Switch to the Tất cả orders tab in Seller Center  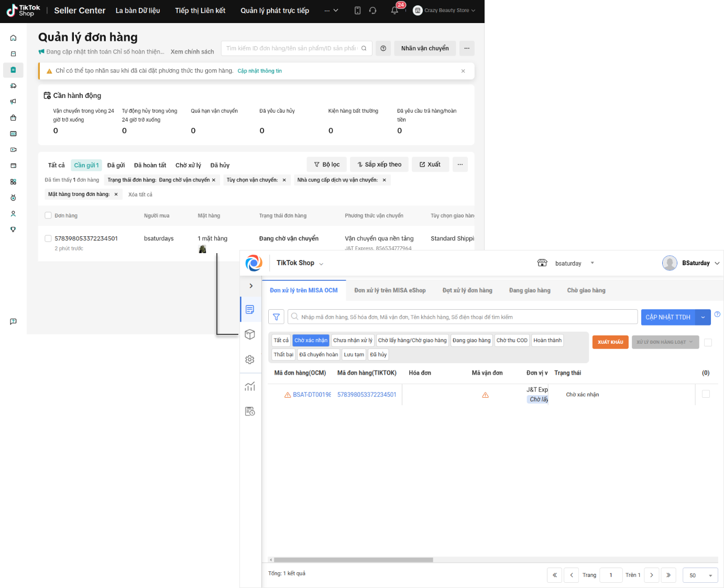click(x=57, y=165)
